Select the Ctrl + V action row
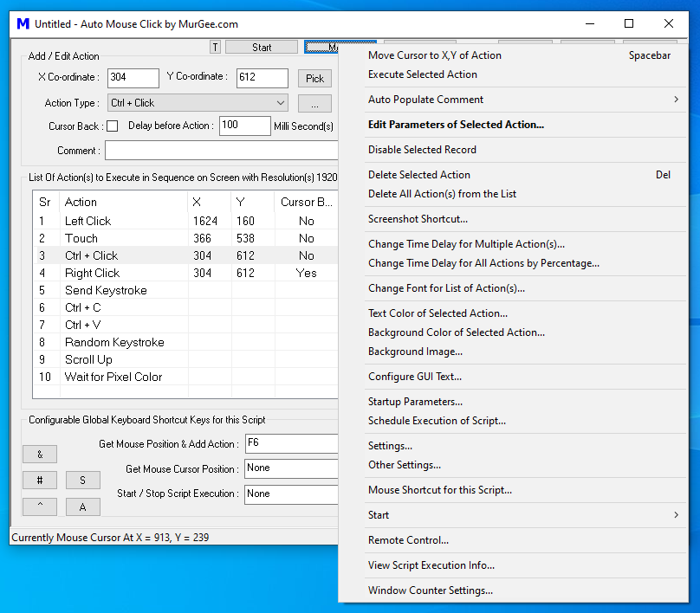The image size is (700, 613). [x=185, y=325]
